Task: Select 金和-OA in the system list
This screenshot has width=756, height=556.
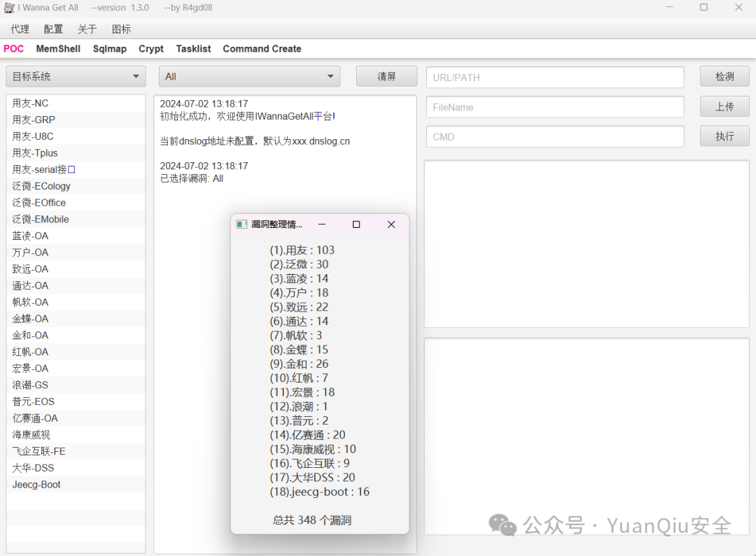Action: click(x=76, y=335)
